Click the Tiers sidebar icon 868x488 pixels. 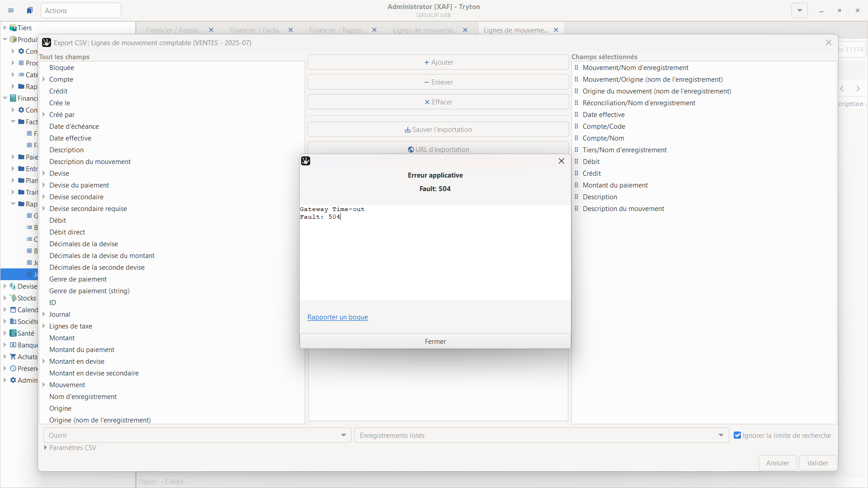(13, 28)
